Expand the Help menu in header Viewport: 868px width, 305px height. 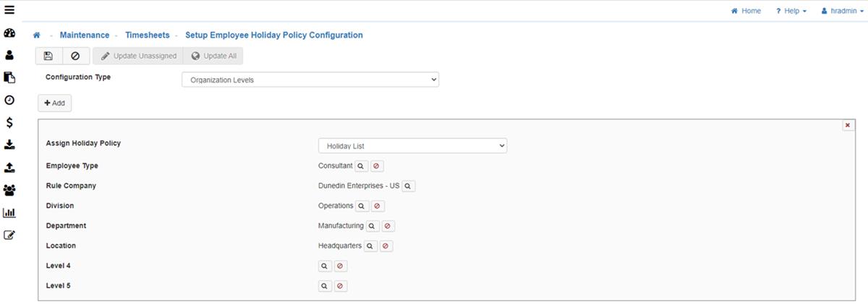[791, 11]
